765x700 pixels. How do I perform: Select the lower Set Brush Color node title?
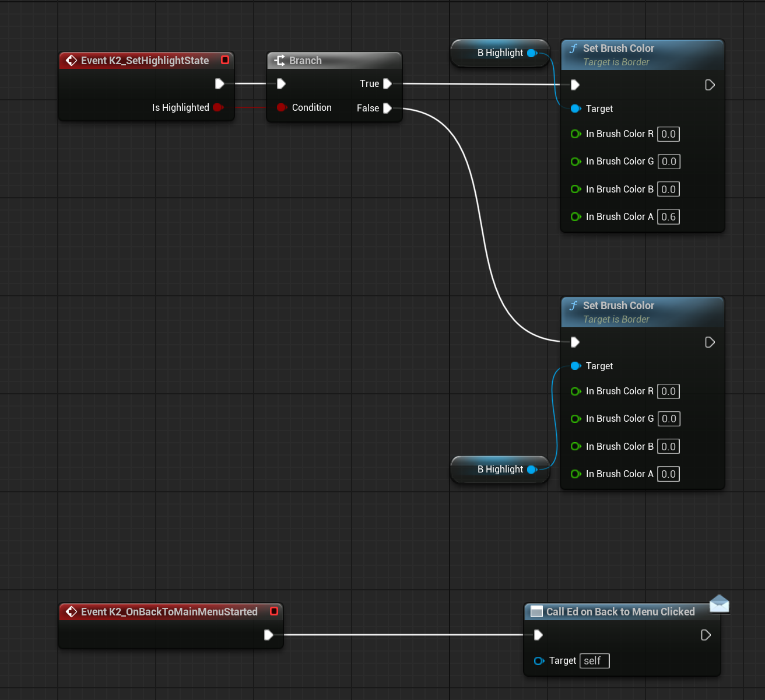coord(618,306)
